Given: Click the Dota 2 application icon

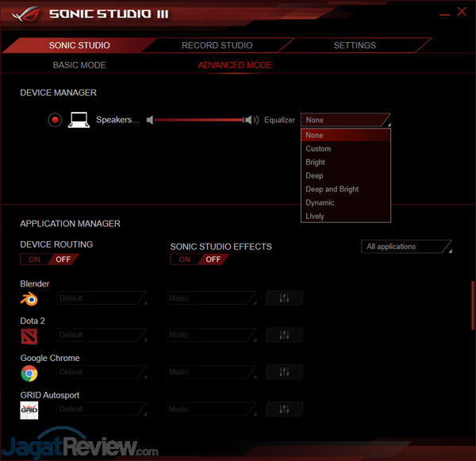Looking at the screenshot, I should pyautogui.click(x=29, y=336).
